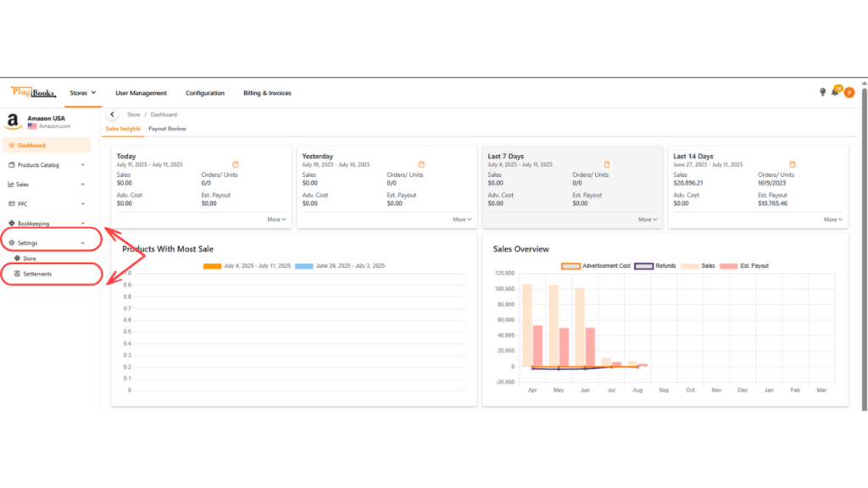Toggle July 4 - July 11 legend series

(x=247, y=266)
